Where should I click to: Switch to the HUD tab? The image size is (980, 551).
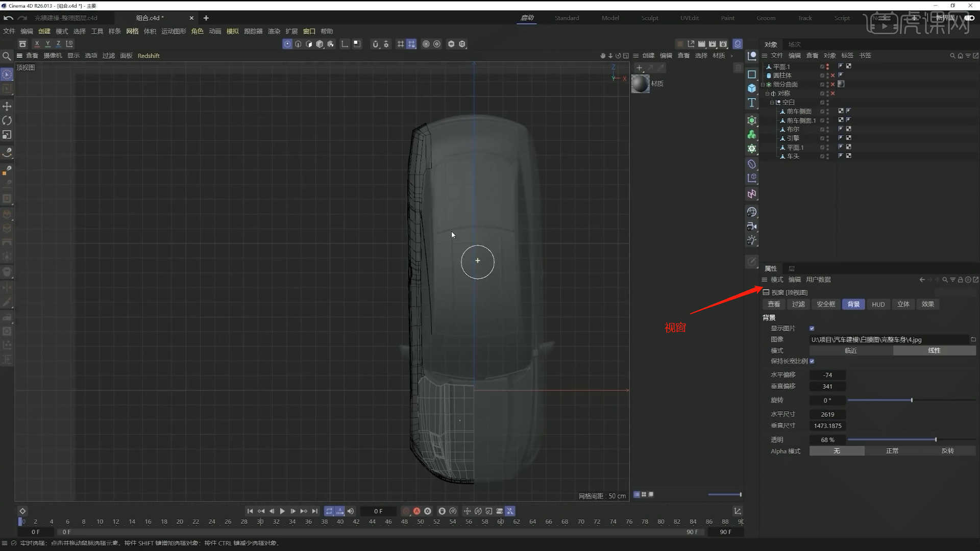878,305
